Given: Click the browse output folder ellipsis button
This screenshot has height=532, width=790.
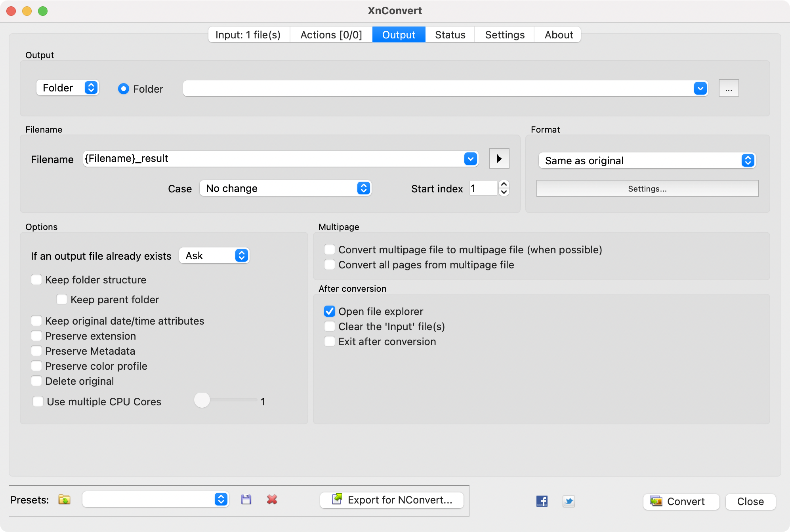Looking at the screenshot, I should point(729,88).
